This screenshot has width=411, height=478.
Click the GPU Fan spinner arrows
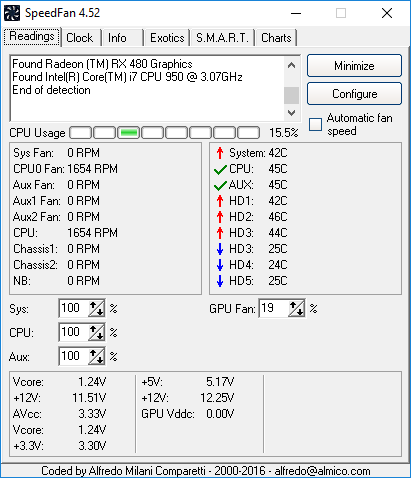(297, 308)
